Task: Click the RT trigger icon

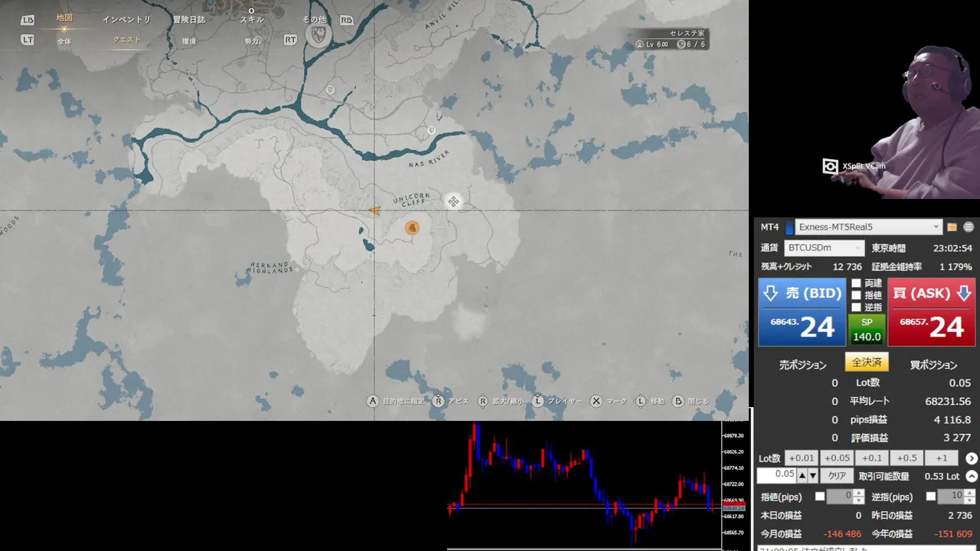Action: coord(290,40)
